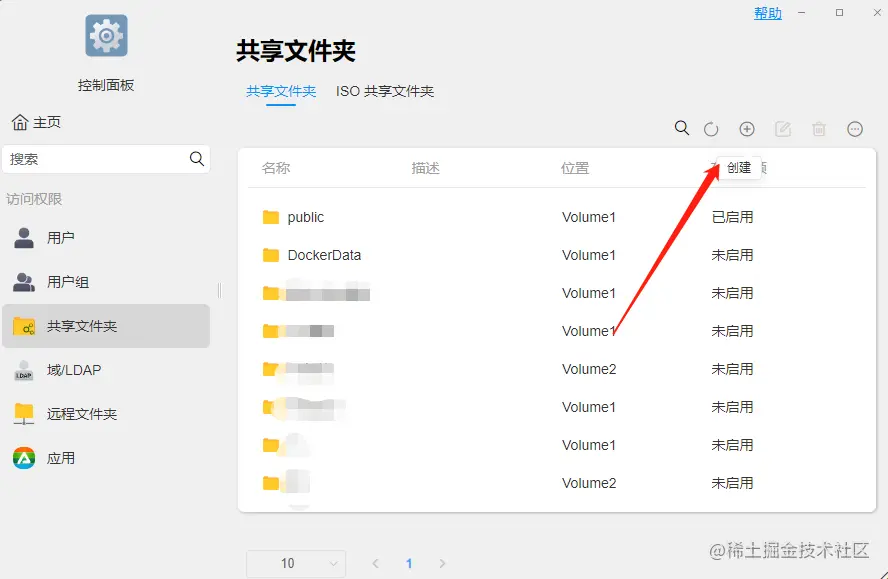
Task: Click Volume1 in the public row
Action: (x=588, y=217)
